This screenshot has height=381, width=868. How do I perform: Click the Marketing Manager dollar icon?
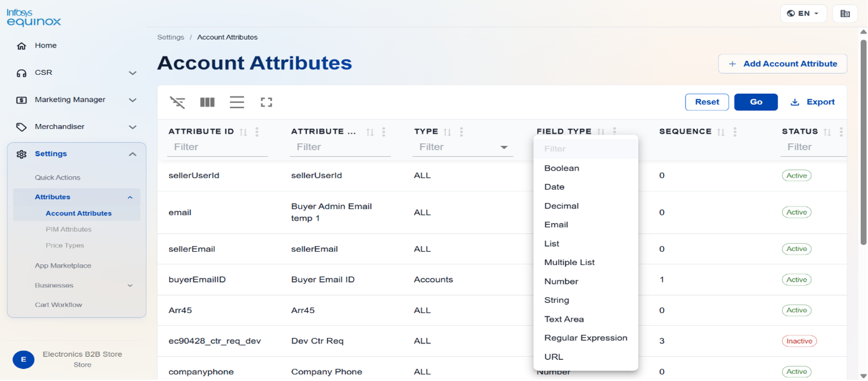click(22, 100)
